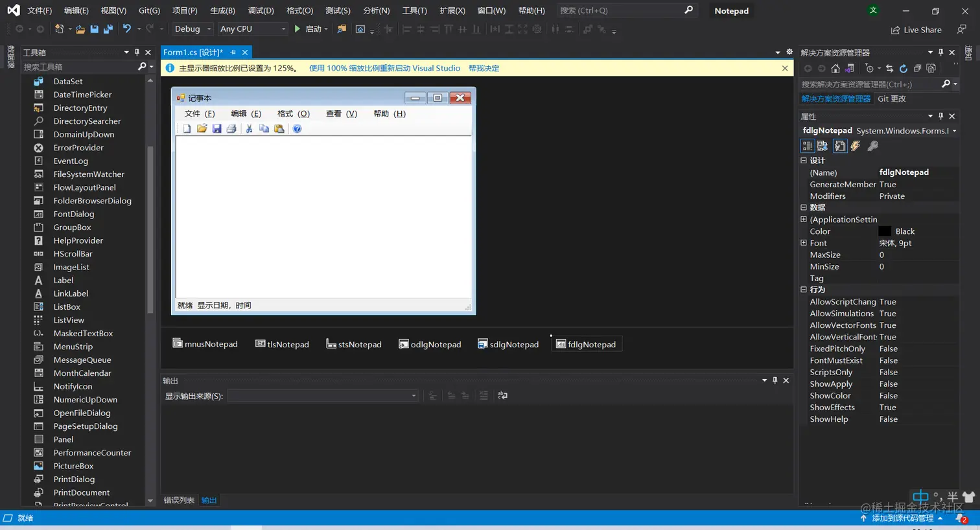Collapse the 设计 category in Properties
980x530 pixels.
[804, 160]
